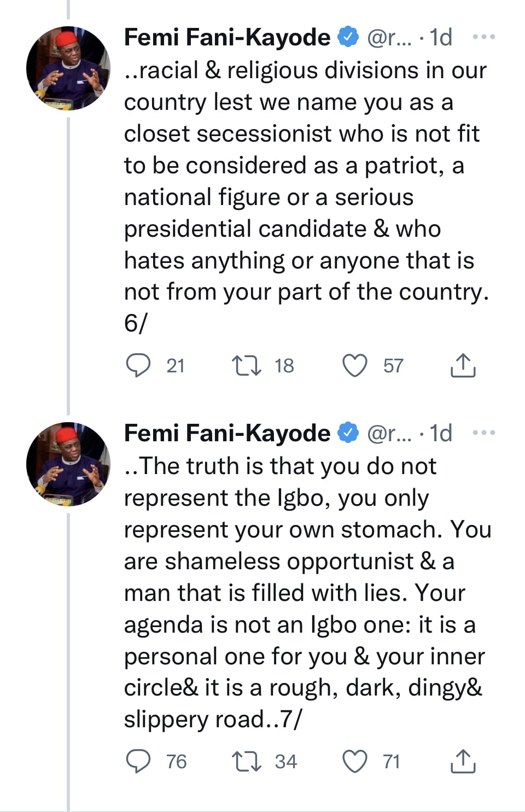Open second Femi Fani-Kayode profile picture
This screenshot has width=525, height=812.
point(68,464)
